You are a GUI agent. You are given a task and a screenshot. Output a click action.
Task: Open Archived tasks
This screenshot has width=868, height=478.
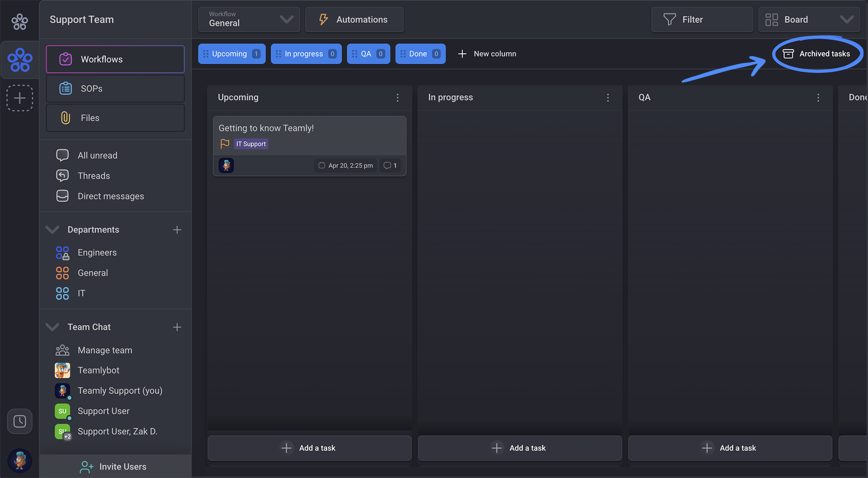817,54
